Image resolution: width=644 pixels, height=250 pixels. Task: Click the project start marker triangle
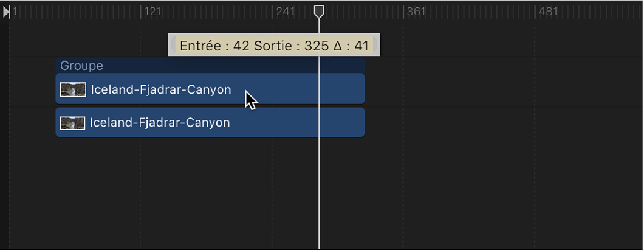pos(7,12)
